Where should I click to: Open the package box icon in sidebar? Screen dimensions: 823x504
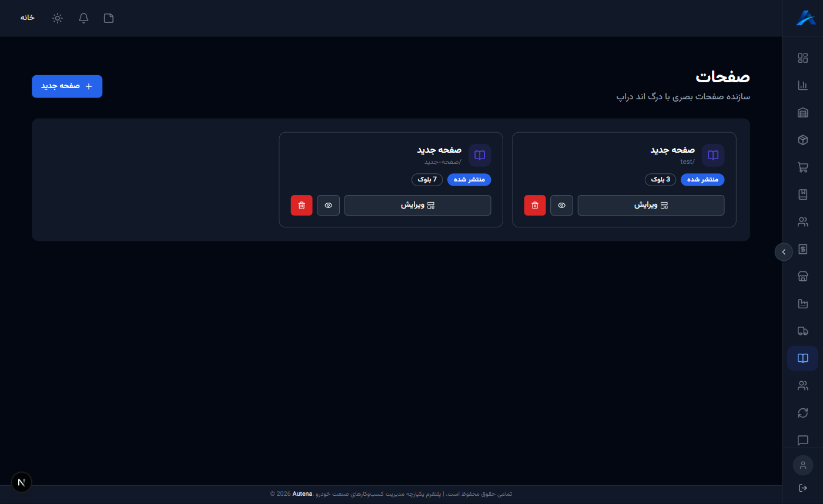click(x=802, y=140)
